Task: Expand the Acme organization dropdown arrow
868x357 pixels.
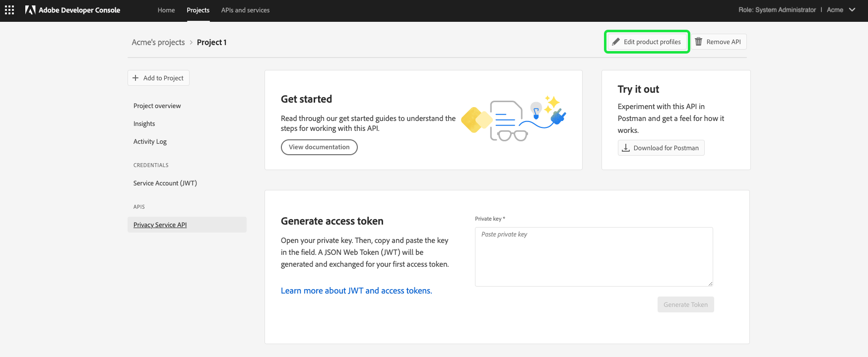Action: (852, 10)
